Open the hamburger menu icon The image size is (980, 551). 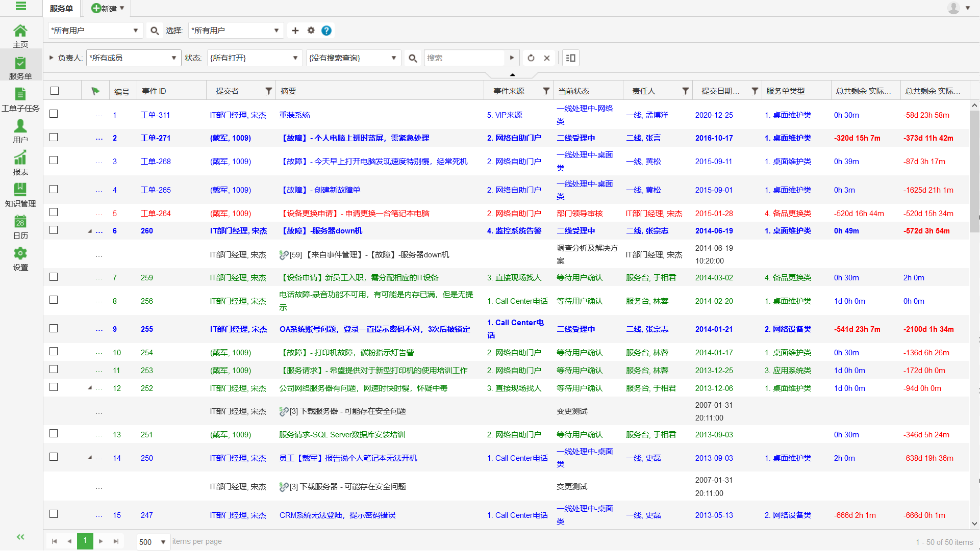point(21,6)
